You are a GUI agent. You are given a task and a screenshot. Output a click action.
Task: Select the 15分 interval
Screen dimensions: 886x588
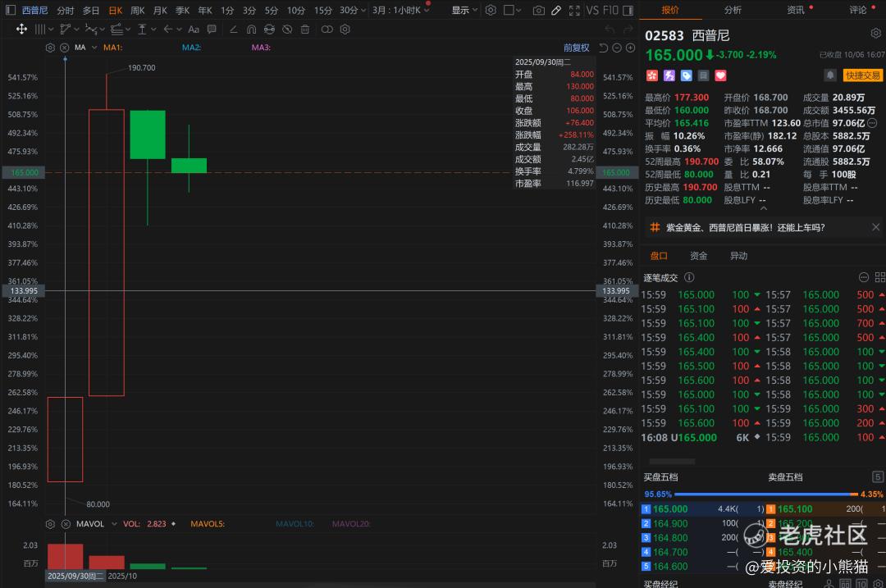click(x=322, y=10)
